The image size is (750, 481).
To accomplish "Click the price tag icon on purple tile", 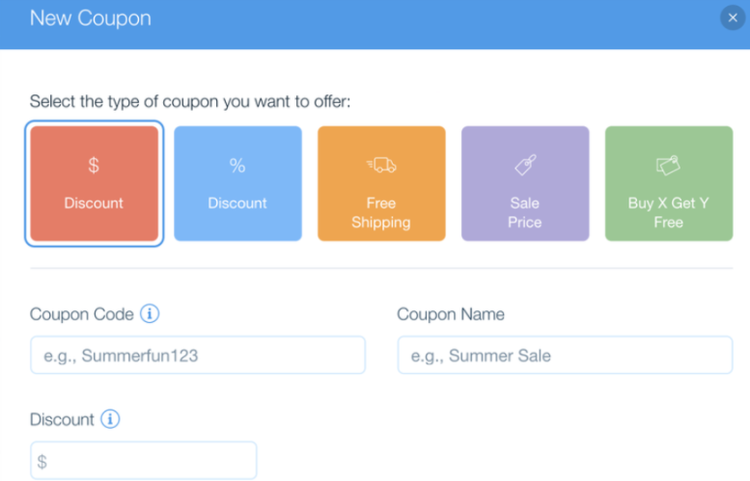I will [525, 165].
